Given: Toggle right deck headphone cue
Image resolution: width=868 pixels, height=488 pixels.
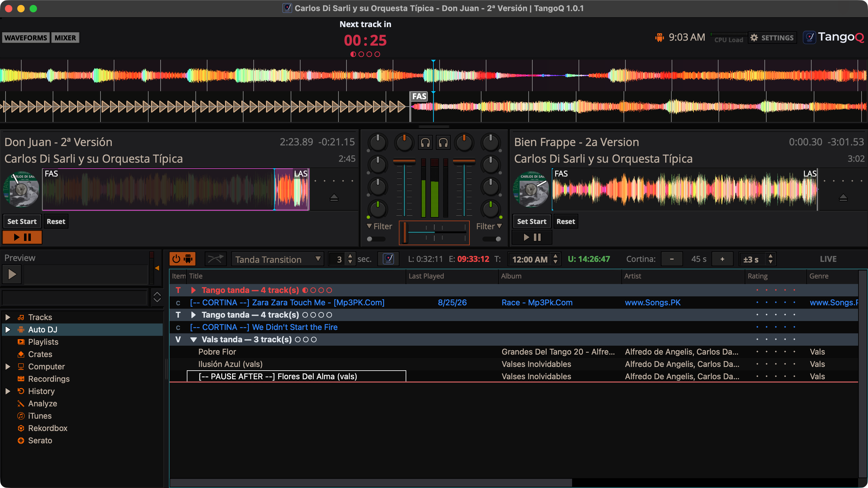Looking at the screenshot, I should pos(443,143).
